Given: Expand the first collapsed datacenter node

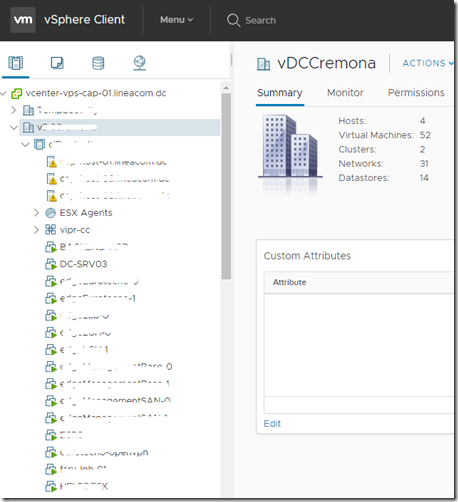Looking at the screenshot, I should [13, 110].
